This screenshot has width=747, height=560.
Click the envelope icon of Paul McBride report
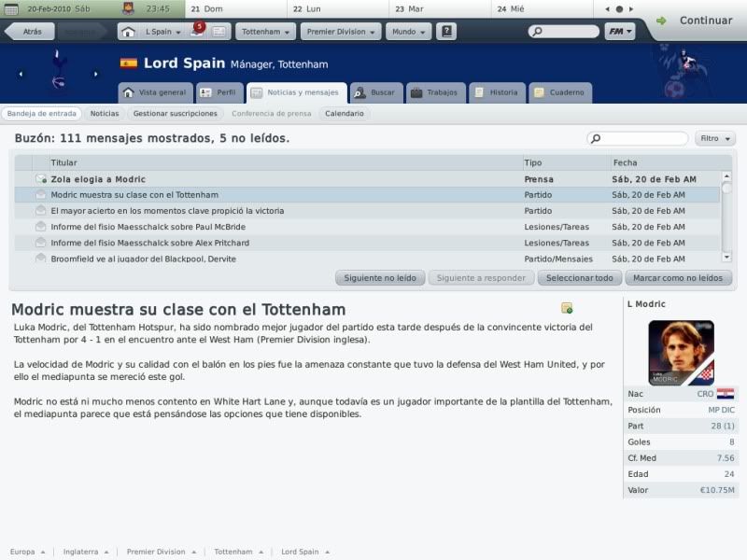pos(41,227)
